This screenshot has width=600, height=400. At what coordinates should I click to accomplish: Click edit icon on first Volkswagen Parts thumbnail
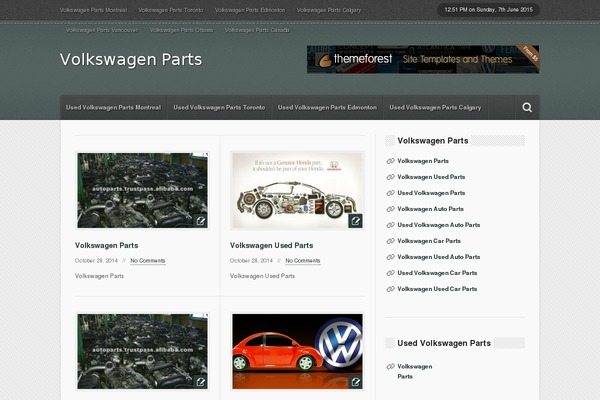point(201,221)
